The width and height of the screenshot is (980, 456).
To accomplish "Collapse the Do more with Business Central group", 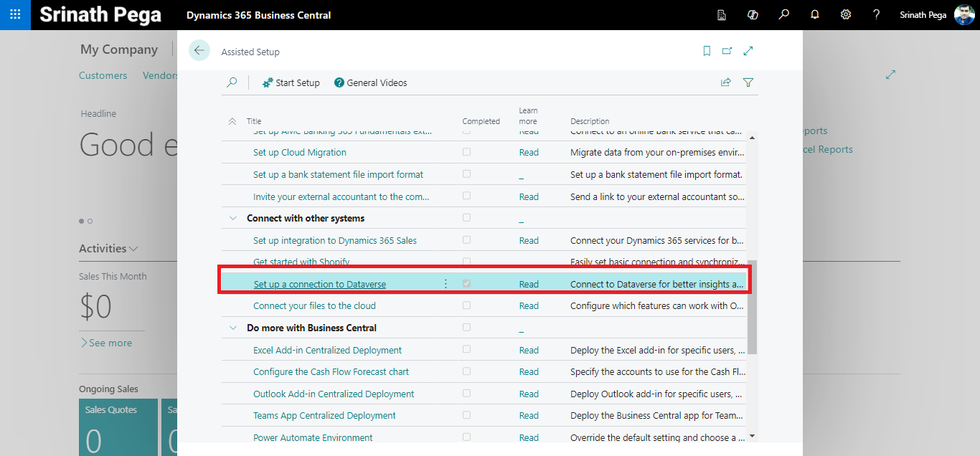I will click(x=232, y=328).
